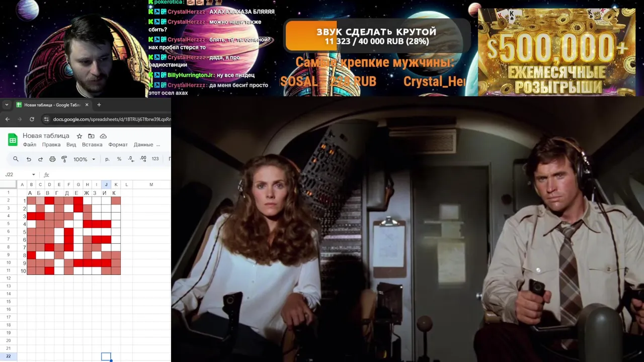View site information icon in address bar

point(46,119)
